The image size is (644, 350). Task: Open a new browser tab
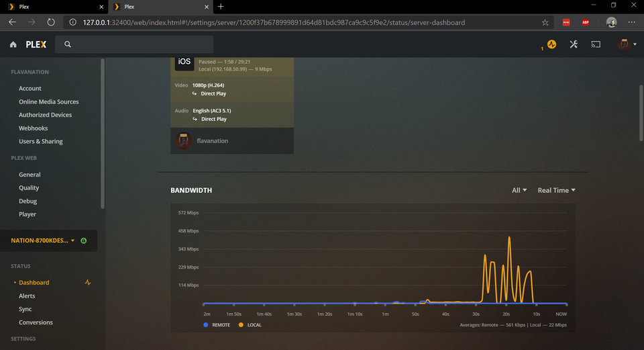click(221, 7)
